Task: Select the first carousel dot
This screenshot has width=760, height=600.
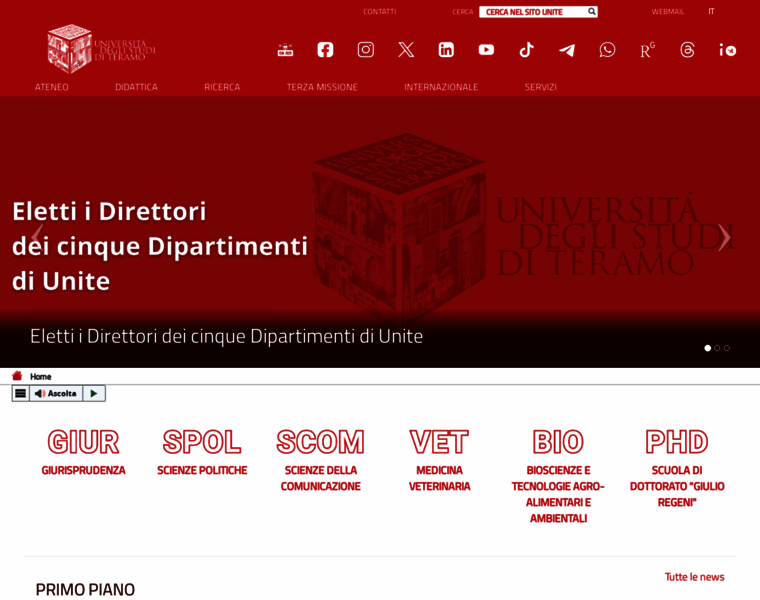Action: 708,348
